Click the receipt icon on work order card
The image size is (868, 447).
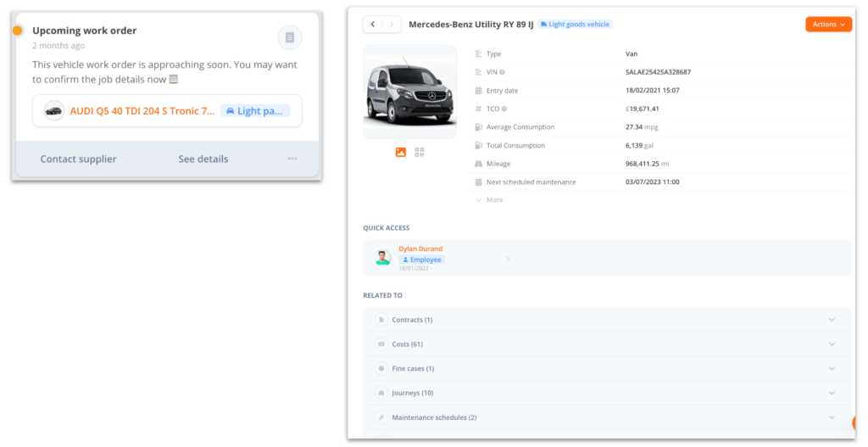click(290, 37)
